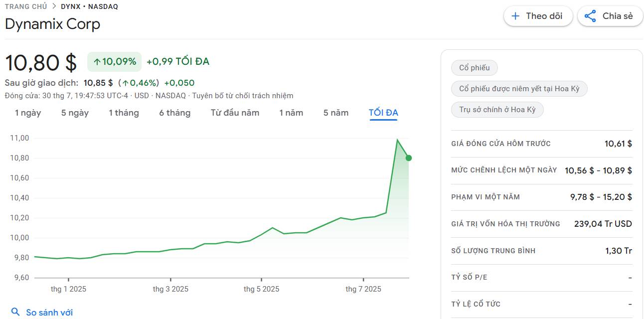
Task: Click the thg 3 2025 axis label
Action: pos(170,289)
